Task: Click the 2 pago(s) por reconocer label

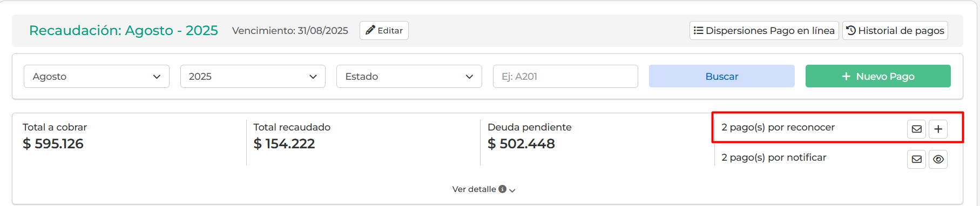Action: pos(778,127)
